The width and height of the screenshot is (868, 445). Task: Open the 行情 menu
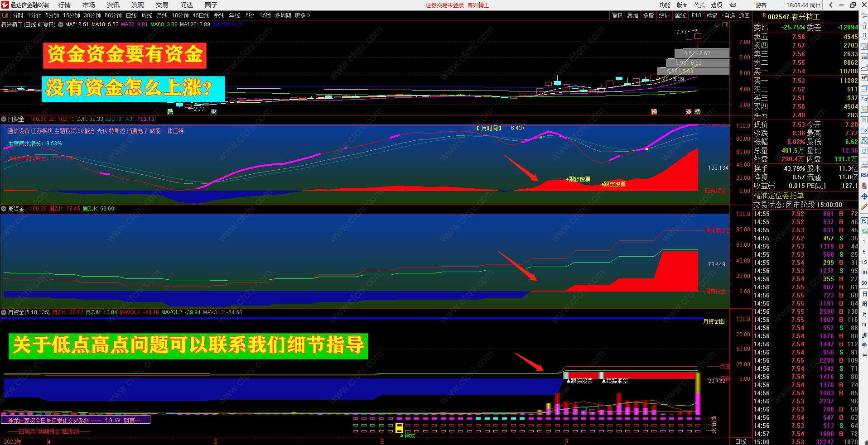click(x=64, y=5)
